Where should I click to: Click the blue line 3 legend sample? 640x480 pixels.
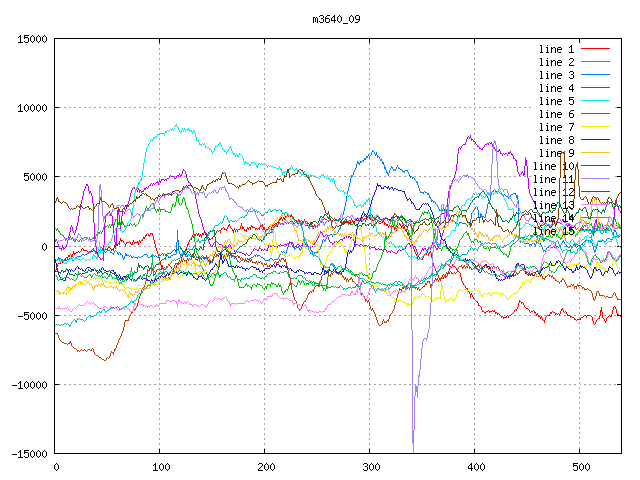(x=595, y=75)
